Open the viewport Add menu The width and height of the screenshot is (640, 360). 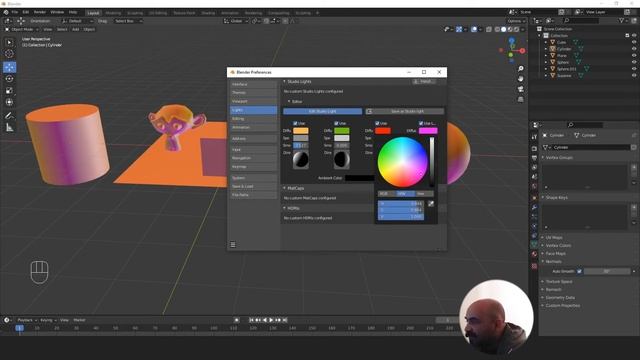76,29
